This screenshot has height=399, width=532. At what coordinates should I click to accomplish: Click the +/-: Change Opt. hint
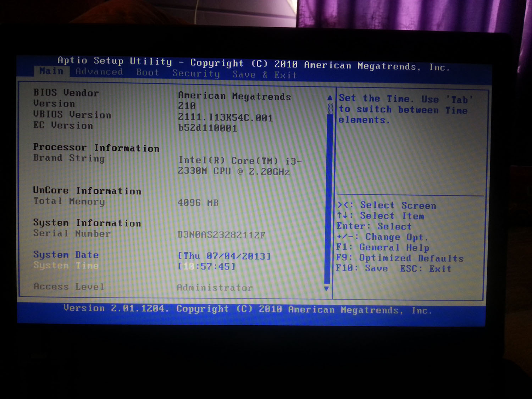coord(382,237)
